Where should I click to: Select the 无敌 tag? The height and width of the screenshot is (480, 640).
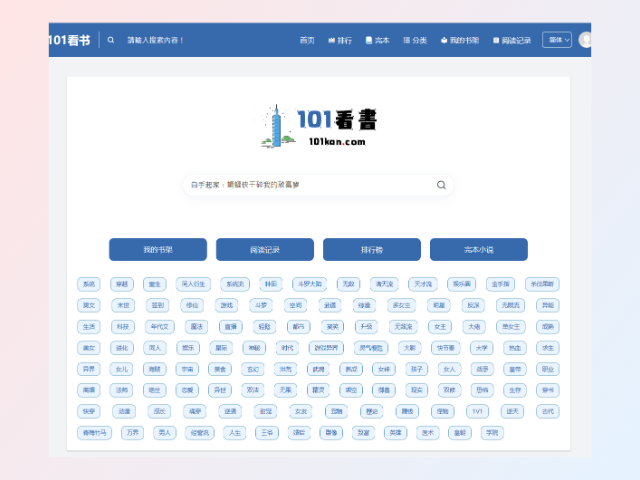click(349, 284)
